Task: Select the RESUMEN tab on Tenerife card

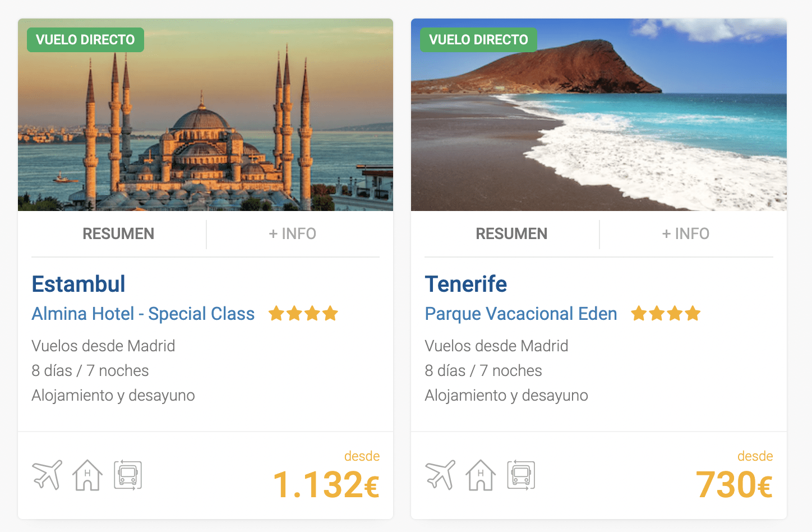Action: pos(511,233)
